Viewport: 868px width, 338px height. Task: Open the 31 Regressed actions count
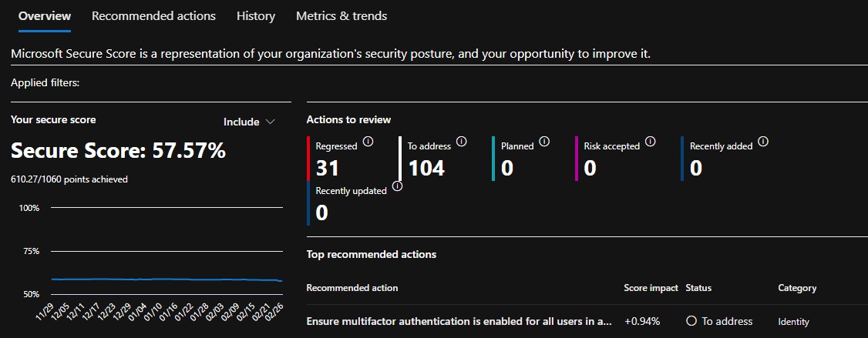327,168
